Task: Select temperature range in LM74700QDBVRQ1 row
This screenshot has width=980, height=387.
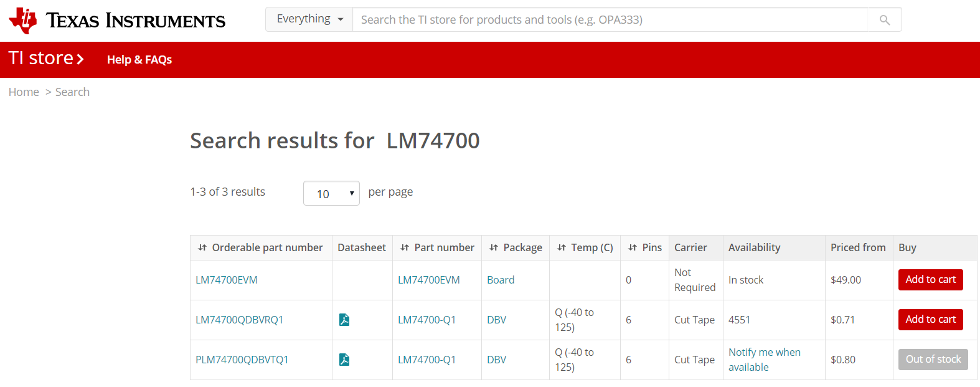Action: [x=575, y=320]
